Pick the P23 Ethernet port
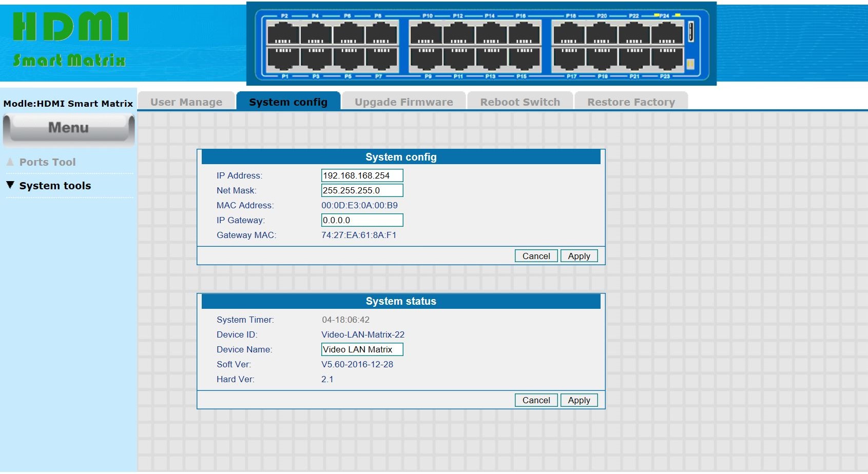868x474 pixels. tap(667, 58)
